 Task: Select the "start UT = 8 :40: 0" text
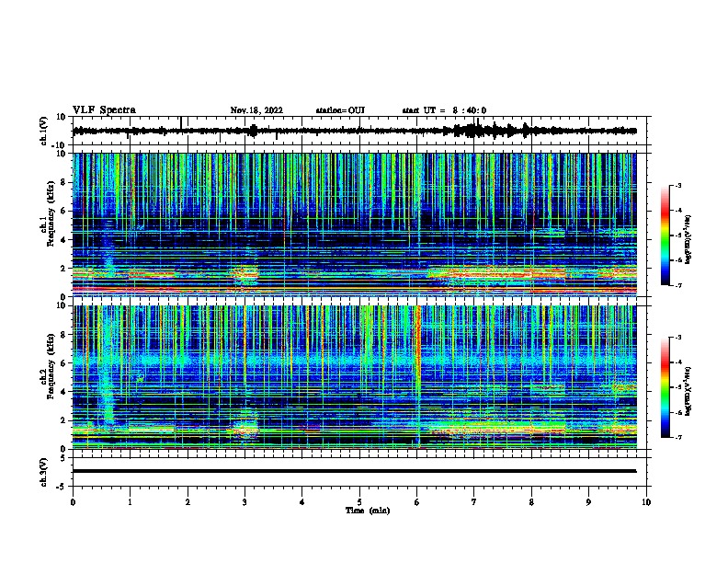(444, 110)
